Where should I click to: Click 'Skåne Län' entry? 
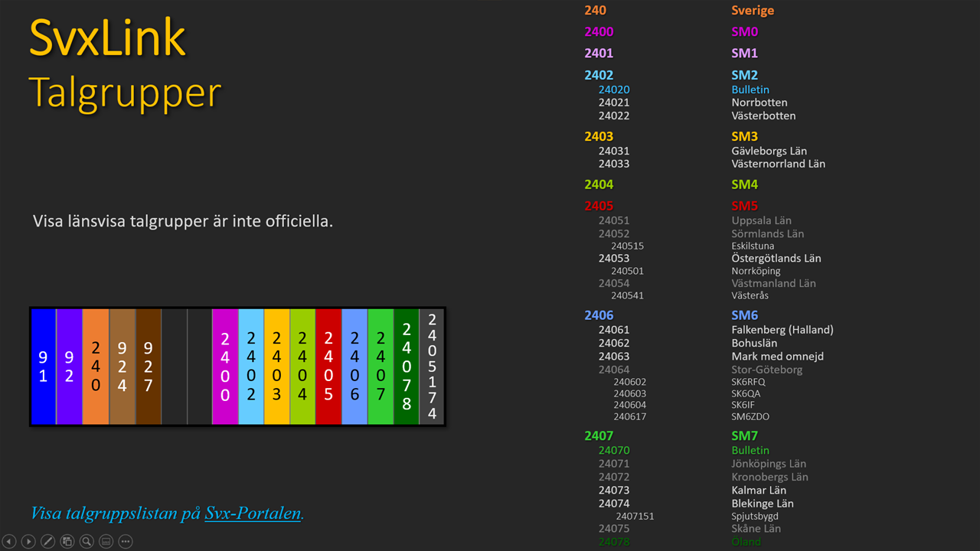[x=756, y=529]
